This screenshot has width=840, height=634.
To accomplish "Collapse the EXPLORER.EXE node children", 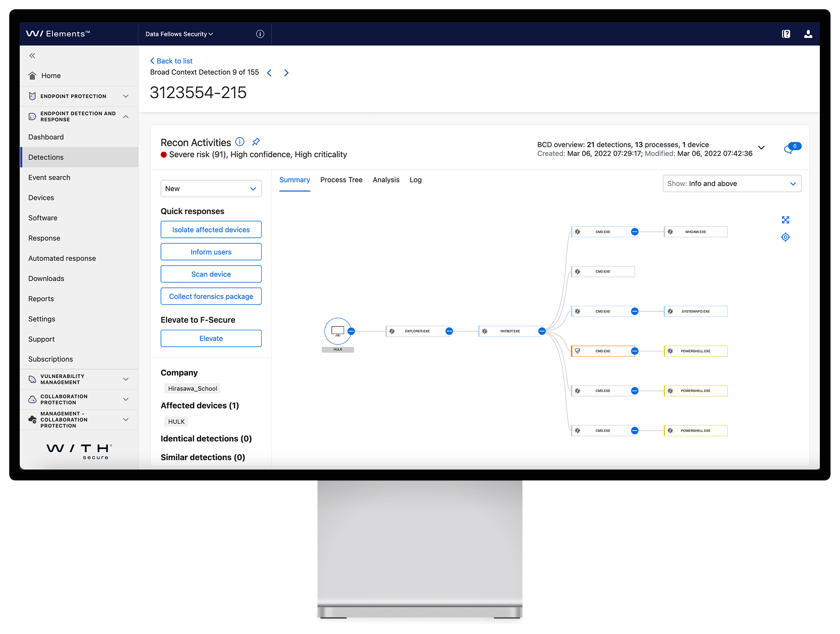I will 449,331.
